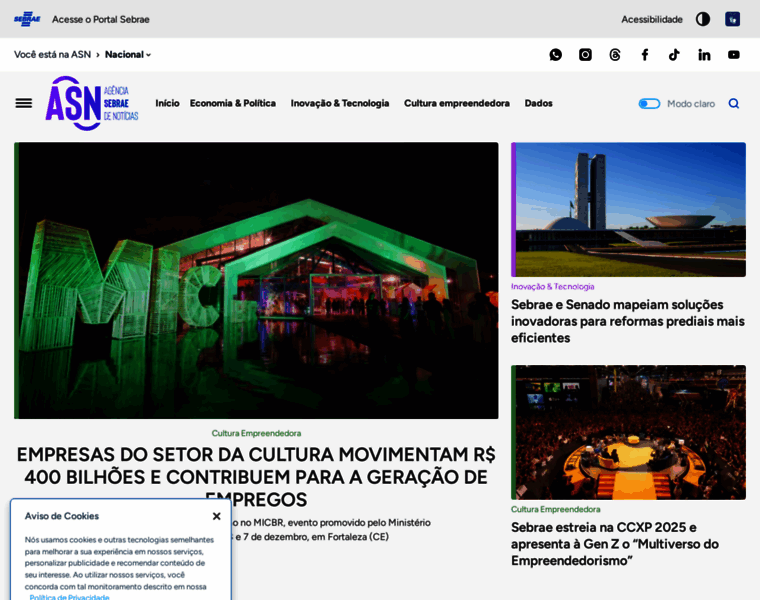This screenshot has width=760, height=600.
Task: Go to the Início menu item
Action: [x=167, y=103]
